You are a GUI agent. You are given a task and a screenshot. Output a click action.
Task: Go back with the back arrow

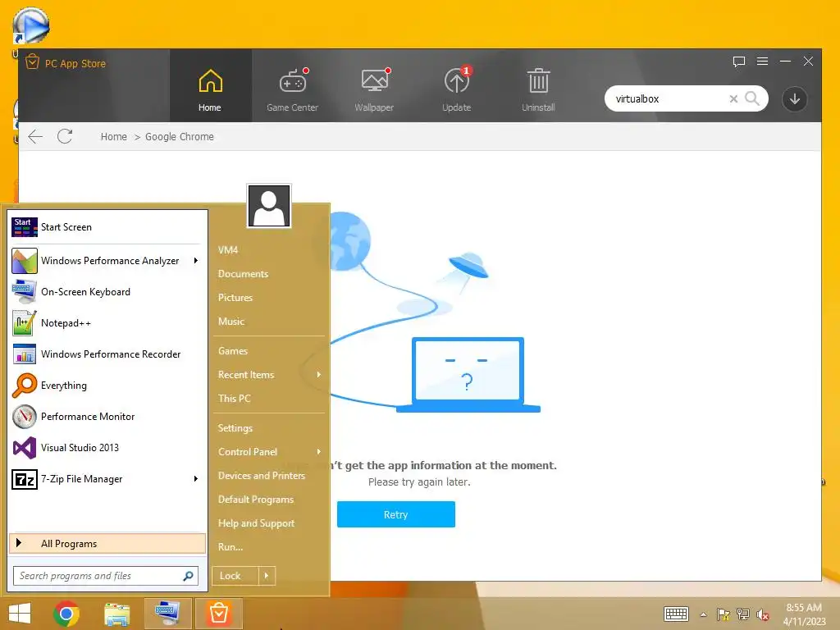(35, 137)
